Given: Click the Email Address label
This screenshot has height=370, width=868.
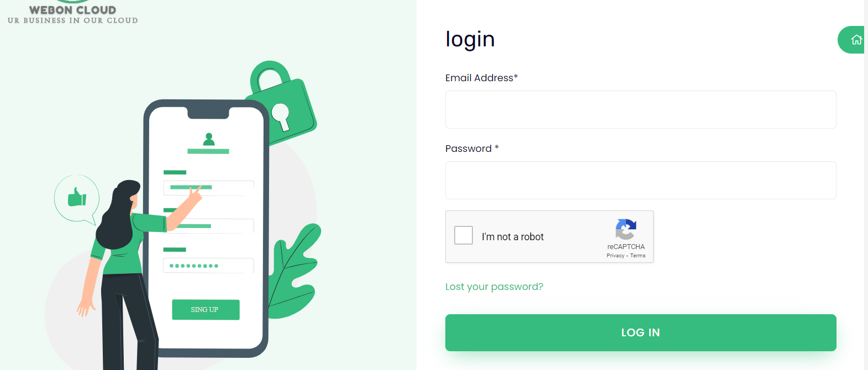Looking at the screenshot, I should 481,78.
